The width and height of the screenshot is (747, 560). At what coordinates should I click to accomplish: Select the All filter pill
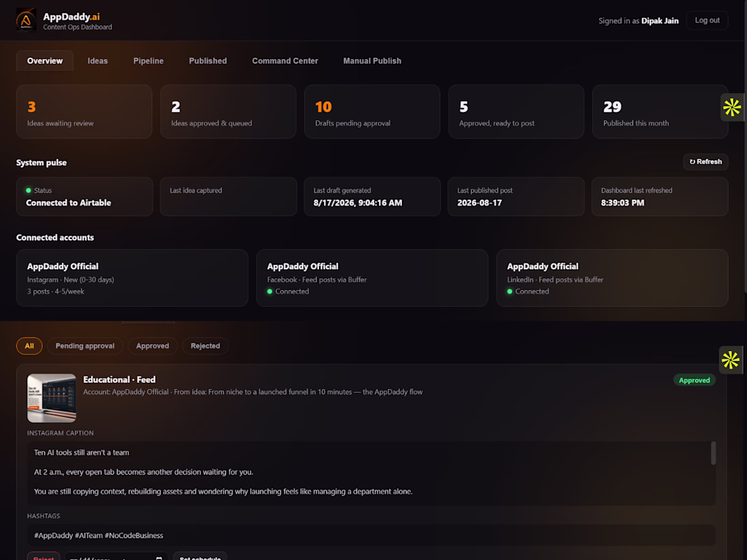coord(29,346)
